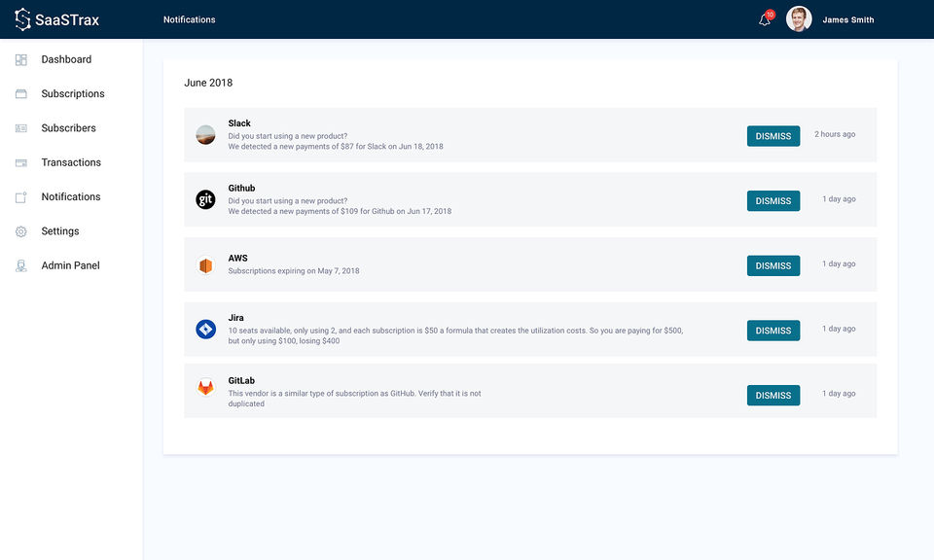This screenshot has height=560, width=934.
Task: Click the GitLab fox logo icon
Action: coord(205,387)
